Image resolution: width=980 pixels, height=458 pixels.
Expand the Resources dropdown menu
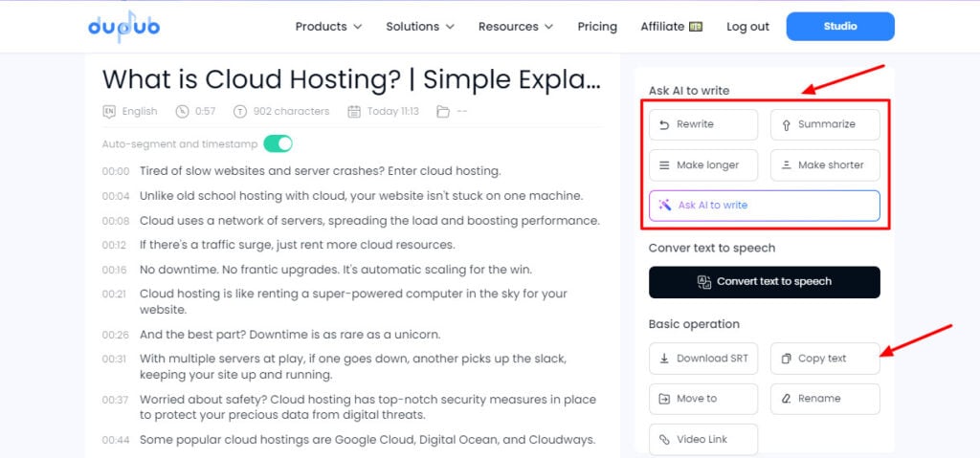point(516,27)
